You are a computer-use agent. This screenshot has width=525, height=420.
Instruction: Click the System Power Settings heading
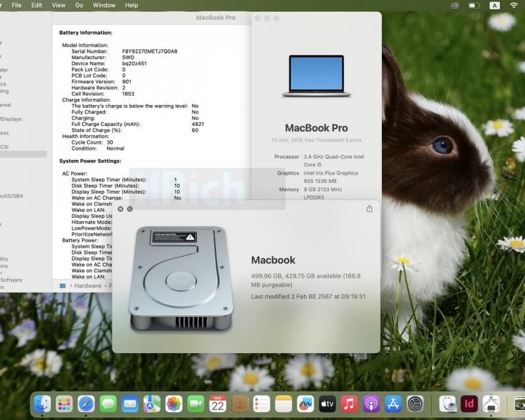[90, 161]
